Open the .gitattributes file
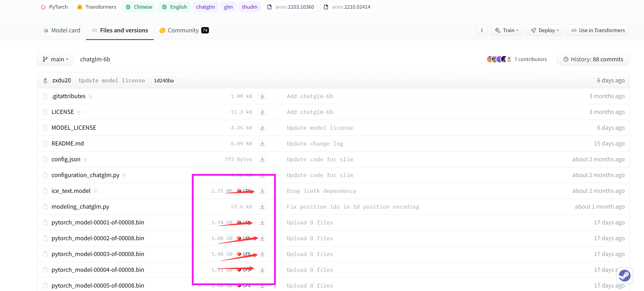 coord(69,96)
